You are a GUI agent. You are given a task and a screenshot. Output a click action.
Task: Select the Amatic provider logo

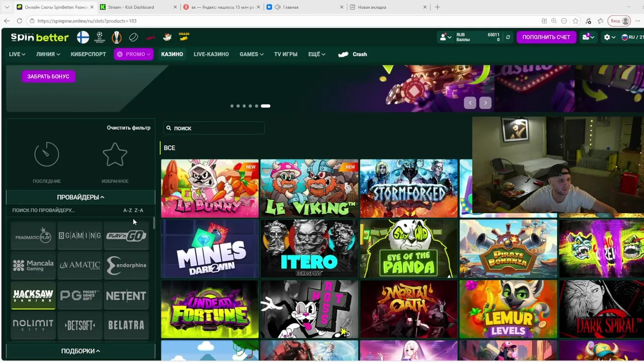(x=79, y=265)
